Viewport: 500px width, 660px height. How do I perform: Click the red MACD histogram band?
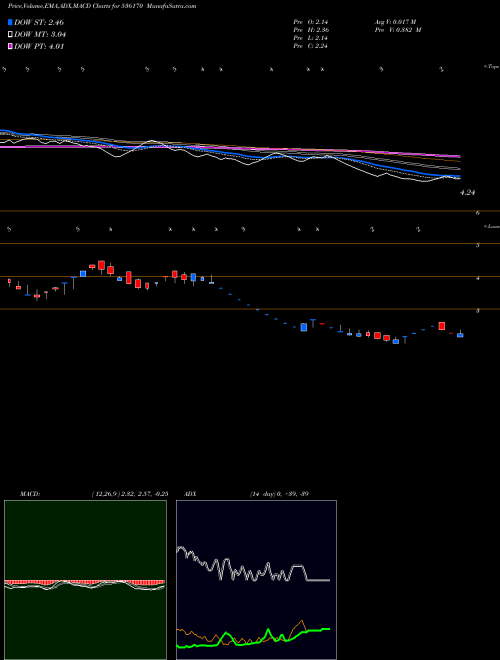tap(84, 582)
